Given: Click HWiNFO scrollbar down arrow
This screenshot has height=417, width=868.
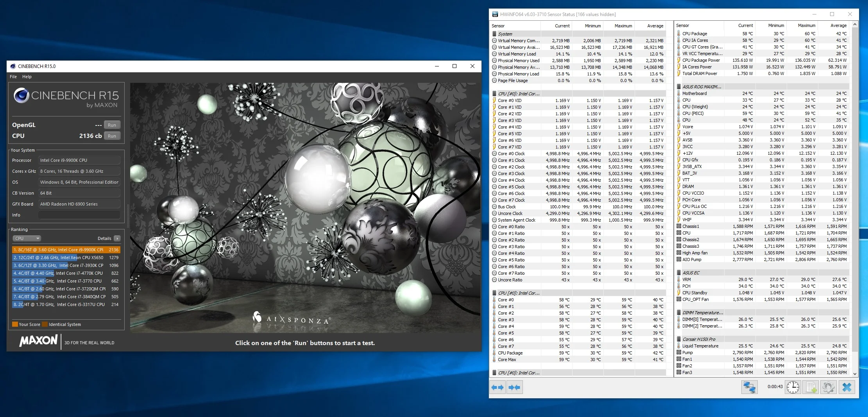Looking at the screenshot, I should pos(855,374).
